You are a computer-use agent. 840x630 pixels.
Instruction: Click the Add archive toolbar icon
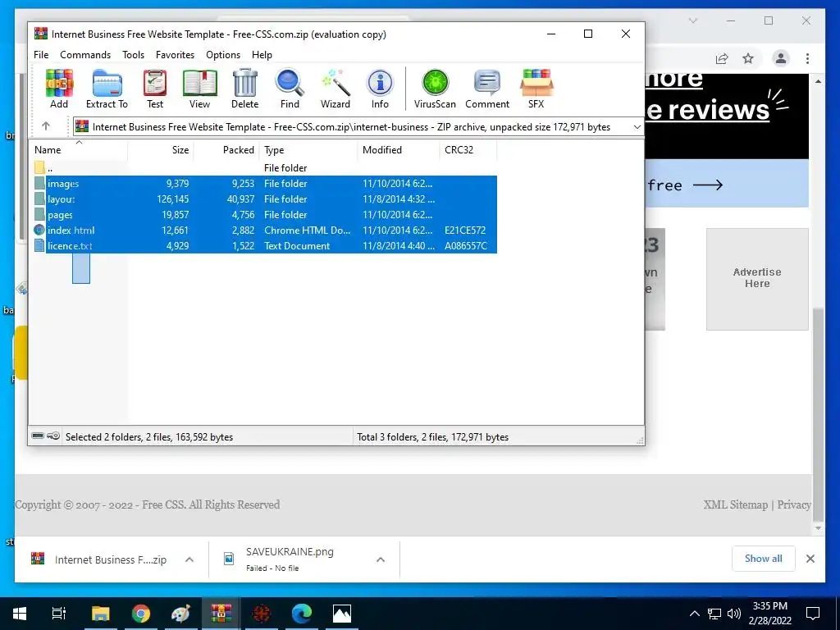(59, 89)
